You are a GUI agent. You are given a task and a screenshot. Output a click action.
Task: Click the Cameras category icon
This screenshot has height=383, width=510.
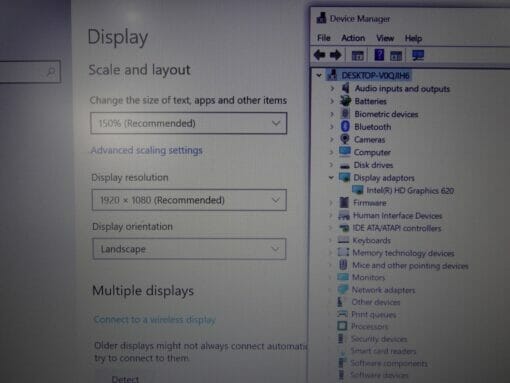tap(345, 139)
